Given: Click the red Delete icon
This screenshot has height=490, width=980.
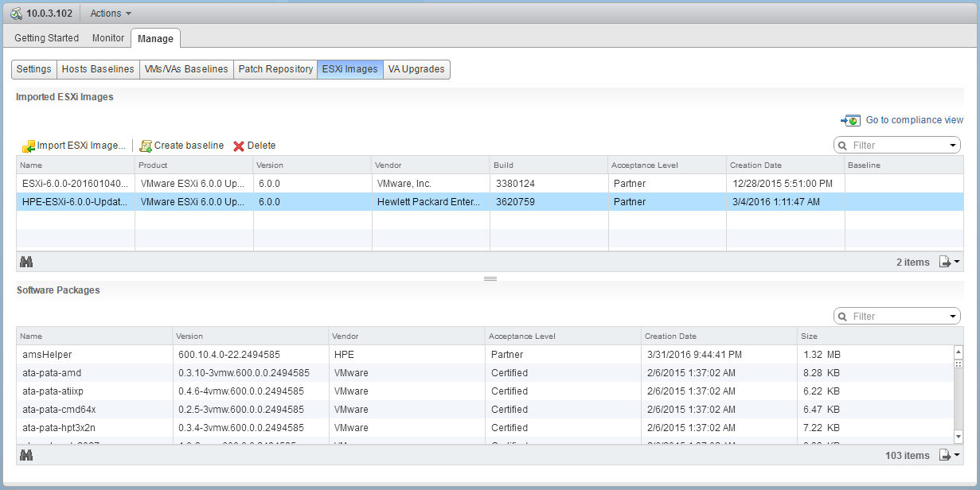Looking at the screenshot, I should (238, 146).
